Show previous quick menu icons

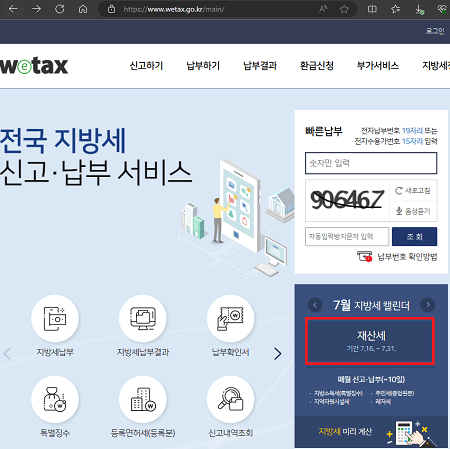coord(7,353)
